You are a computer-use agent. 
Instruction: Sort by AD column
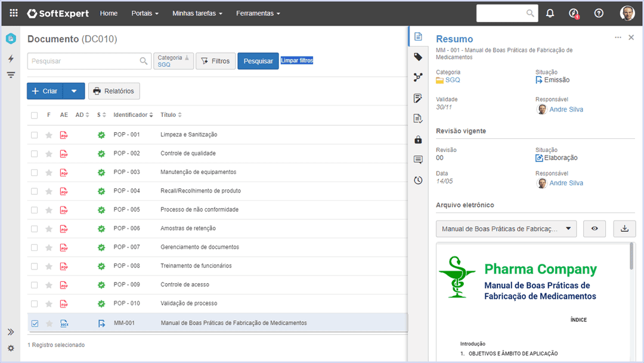[82, 115]
